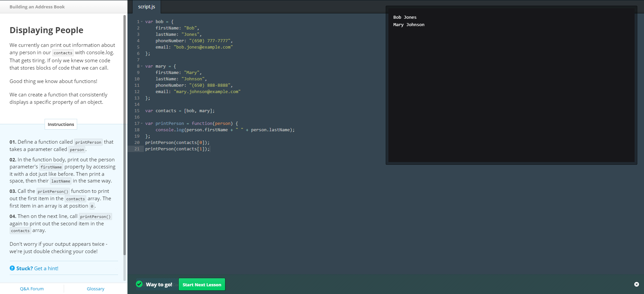The width and height of the screenshot is (644, 294).
Task: Click the Building an Address Book course title
Action: coord(37,7)
